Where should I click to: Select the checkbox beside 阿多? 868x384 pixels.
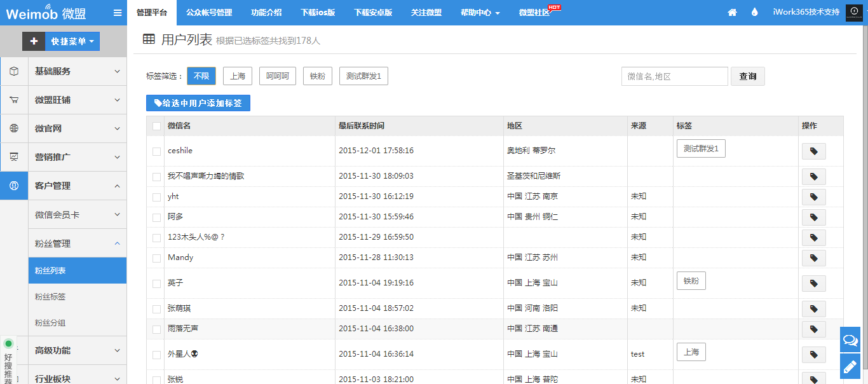157,217
